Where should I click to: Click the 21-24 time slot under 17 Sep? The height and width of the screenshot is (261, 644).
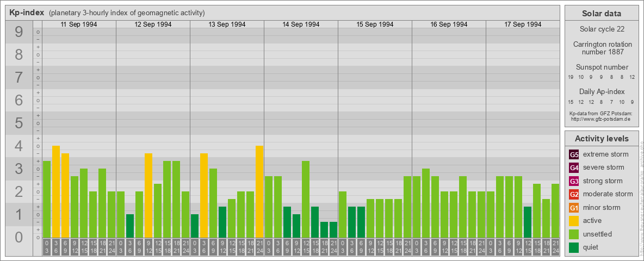click(555, 247)
